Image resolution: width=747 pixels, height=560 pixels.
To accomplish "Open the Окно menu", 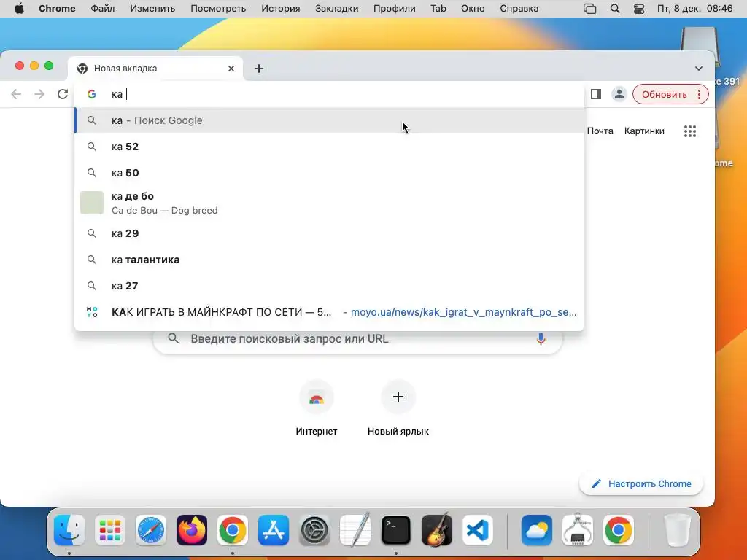I will tap(473, 9).
